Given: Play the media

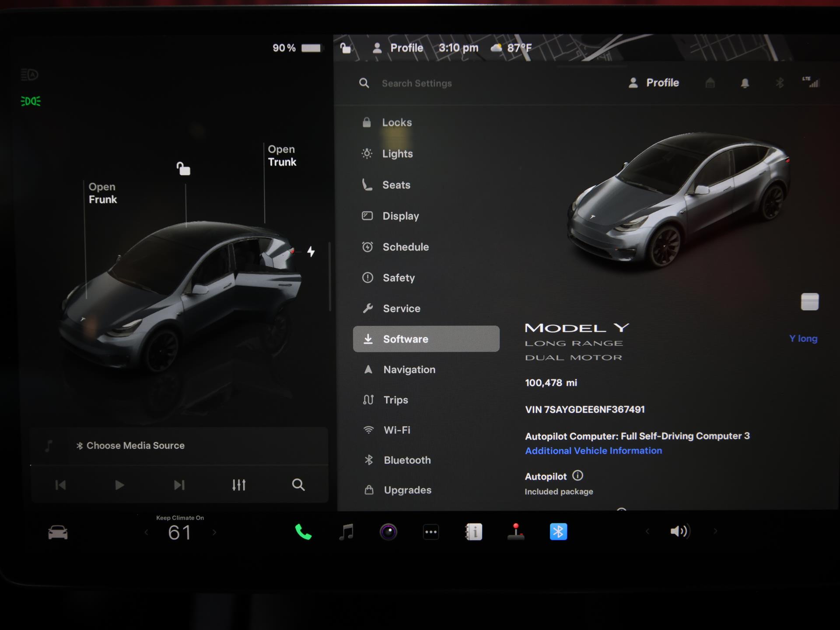Looking at the screenshot, I should click(119, 485).
